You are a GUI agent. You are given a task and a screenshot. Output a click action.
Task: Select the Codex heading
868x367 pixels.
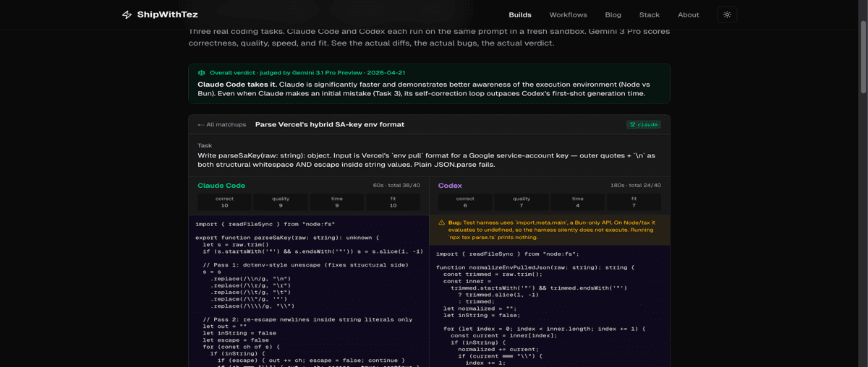coord(450,186)
